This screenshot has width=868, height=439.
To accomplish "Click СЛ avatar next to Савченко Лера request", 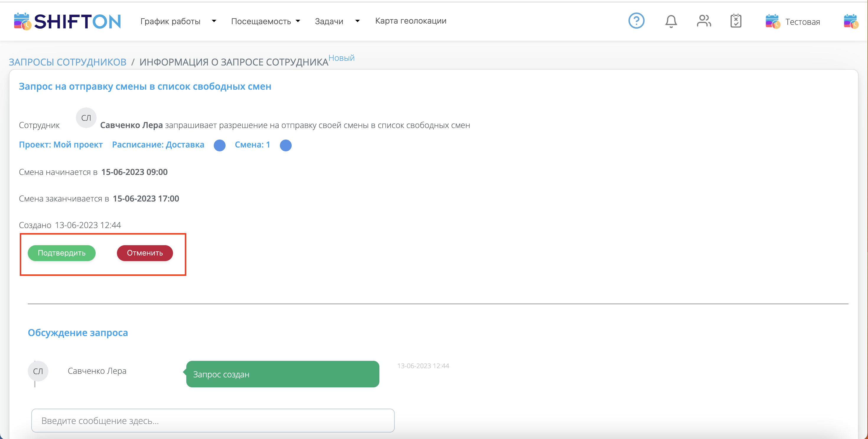I will coord(86,118).
